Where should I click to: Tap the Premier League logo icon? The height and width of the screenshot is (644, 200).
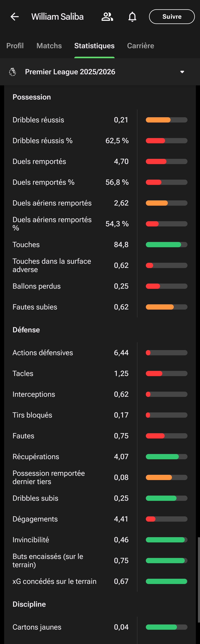[x=12, y=72]
